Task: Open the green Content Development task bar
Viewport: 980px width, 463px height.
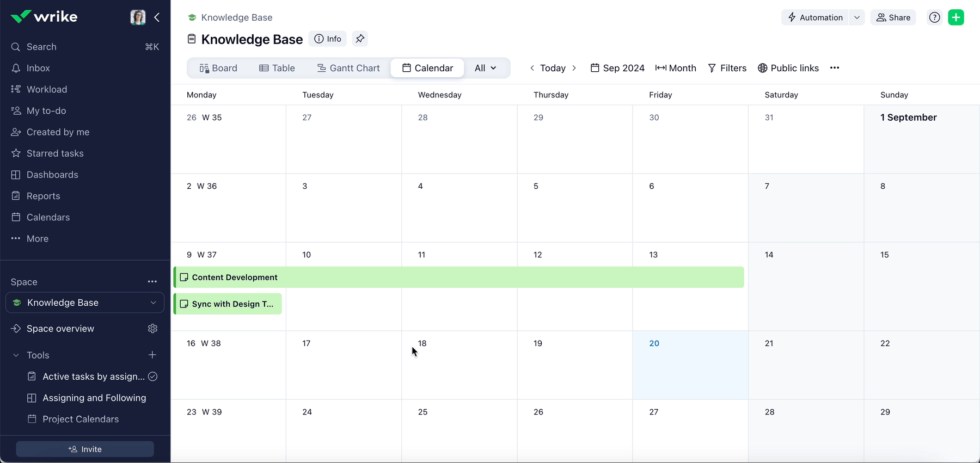Action: point(458,277)
